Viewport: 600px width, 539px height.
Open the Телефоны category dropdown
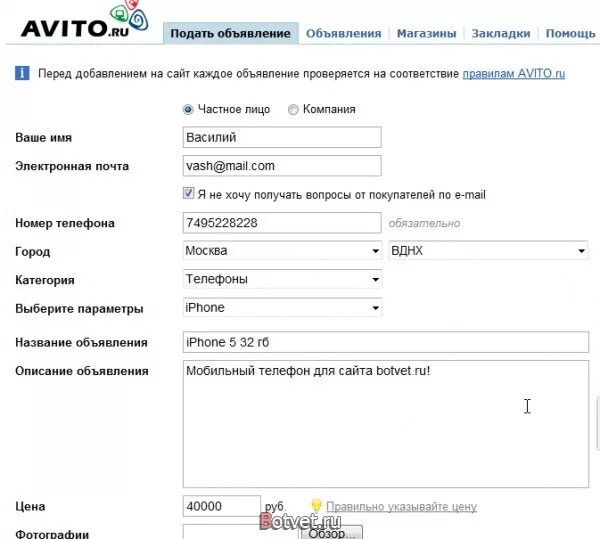click(x=282, y=279)
